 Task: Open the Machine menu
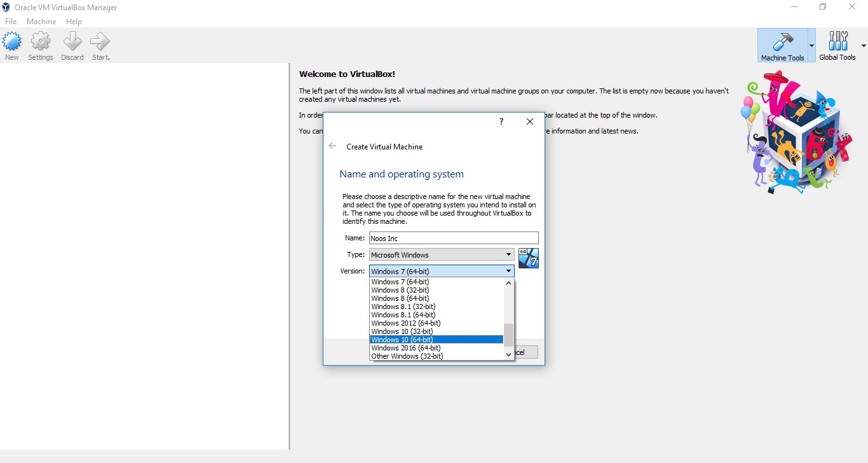pyautogui.click(x=41, y=22)
